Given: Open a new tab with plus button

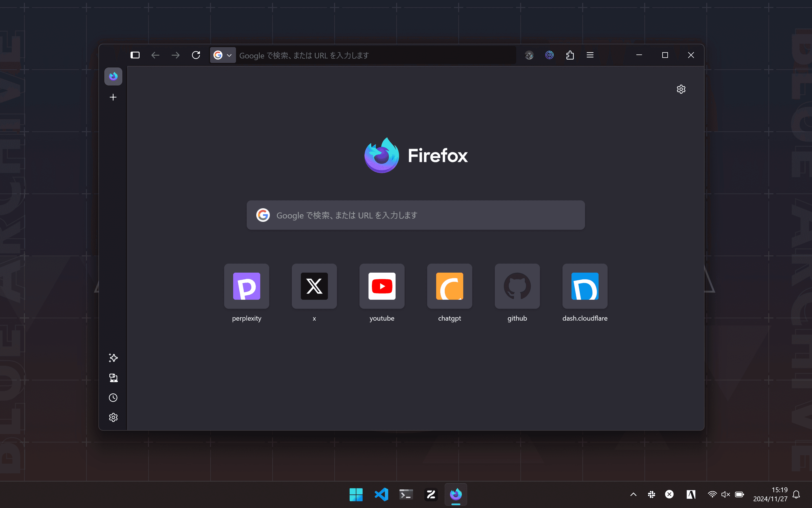Looking at the screenshot, I should point(113,97).
